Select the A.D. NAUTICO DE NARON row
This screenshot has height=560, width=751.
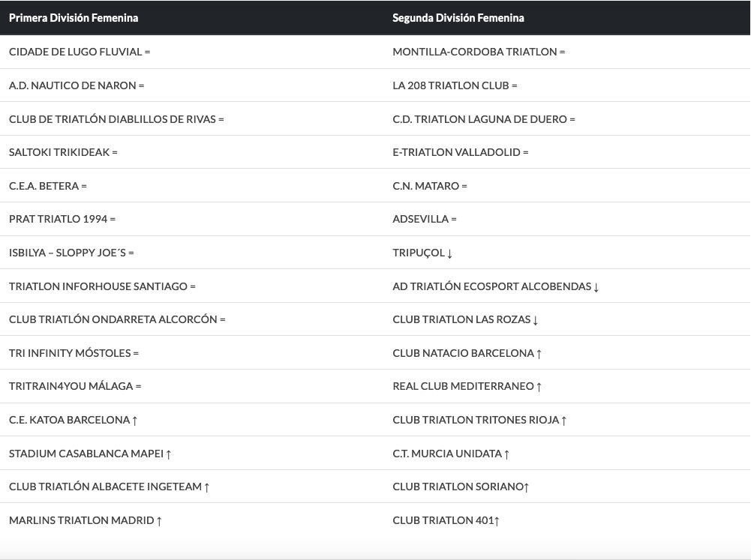click(72, 85)
